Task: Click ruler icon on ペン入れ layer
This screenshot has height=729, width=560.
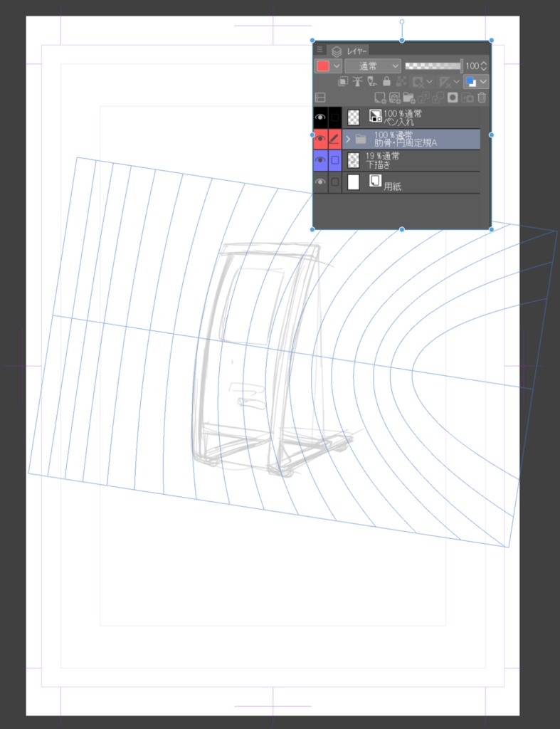Action: point(375,116)
